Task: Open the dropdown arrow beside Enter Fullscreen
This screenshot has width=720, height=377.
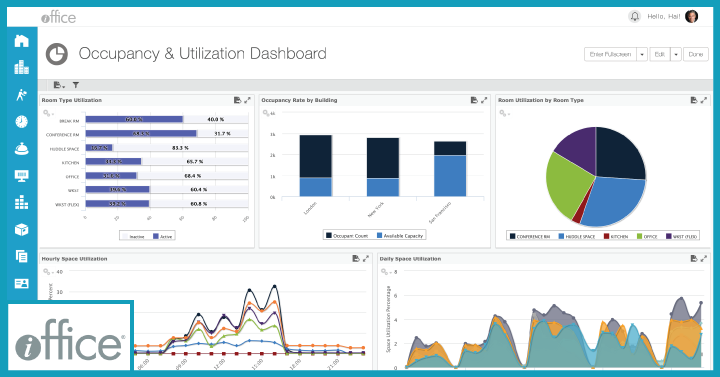Action: pos(642,54)
